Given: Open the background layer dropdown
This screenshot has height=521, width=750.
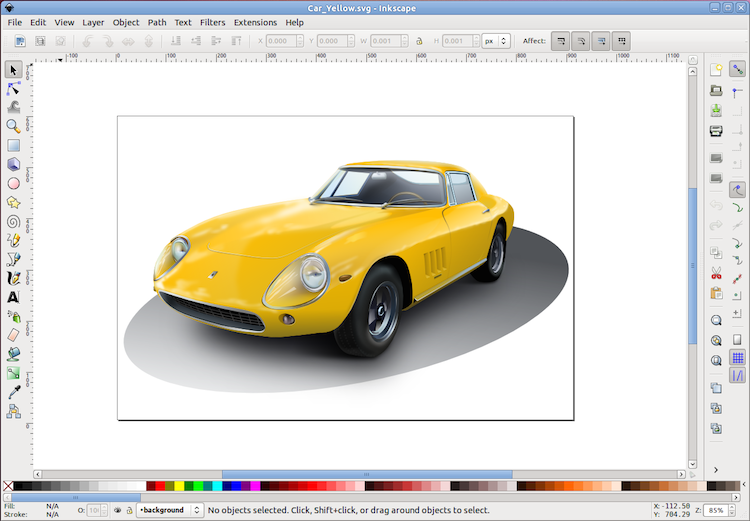Looking at the screenshot, I should [x=170, y=510].
